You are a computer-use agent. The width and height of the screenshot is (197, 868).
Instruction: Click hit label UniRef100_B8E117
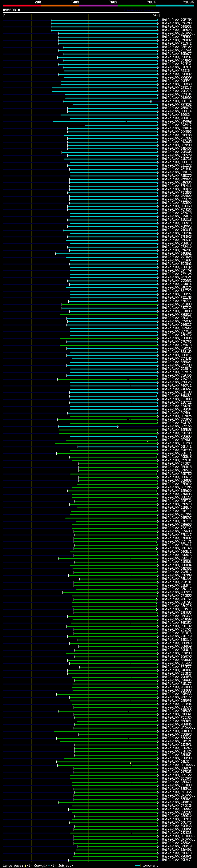[x=176, y=498]
